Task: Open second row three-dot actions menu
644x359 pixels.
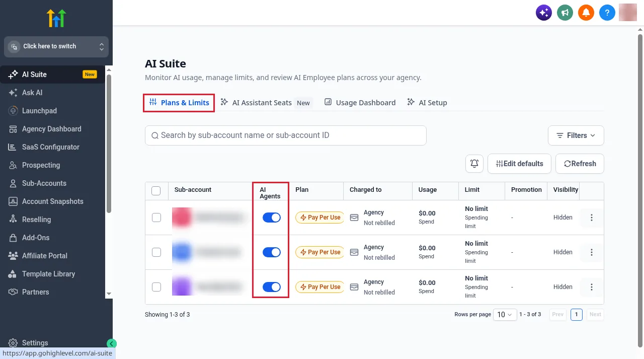Action: pos(592,252)
